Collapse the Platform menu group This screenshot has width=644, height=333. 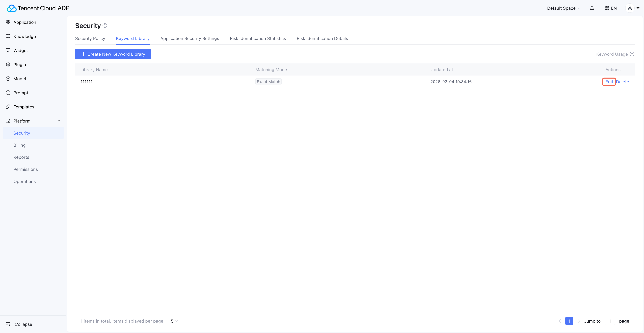pyautogui.click(x=59, y=121)
